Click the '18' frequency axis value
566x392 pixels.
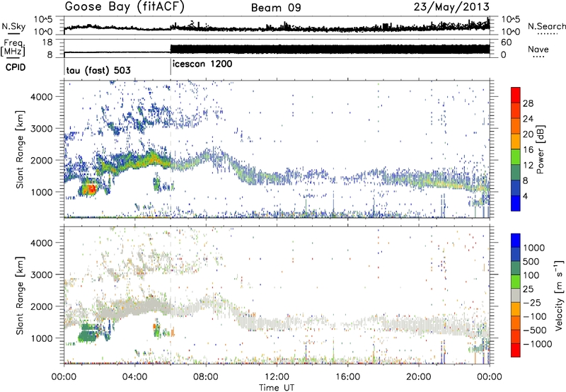pyautogui.click(x=47, y=42)
